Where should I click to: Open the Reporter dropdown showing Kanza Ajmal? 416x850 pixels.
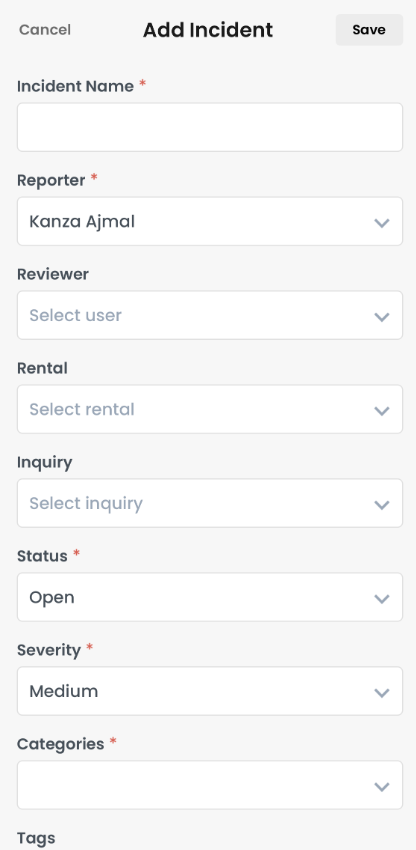[210, 221]
